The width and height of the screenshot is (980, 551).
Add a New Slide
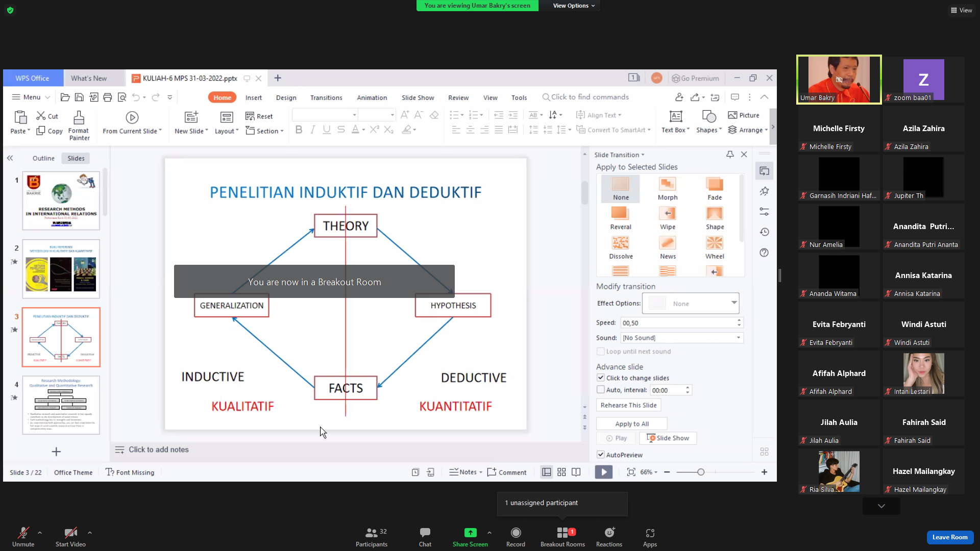(x=191, y=123)
